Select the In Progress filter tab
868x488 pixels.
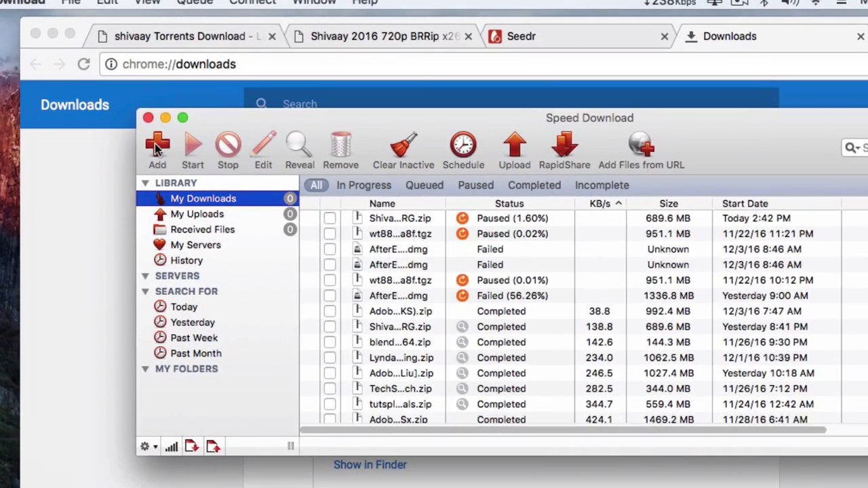363,185
